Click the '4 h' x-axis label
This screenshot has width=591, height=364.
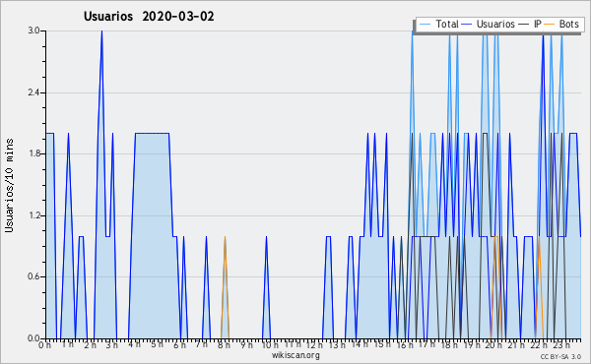click(x=134, y=344)
